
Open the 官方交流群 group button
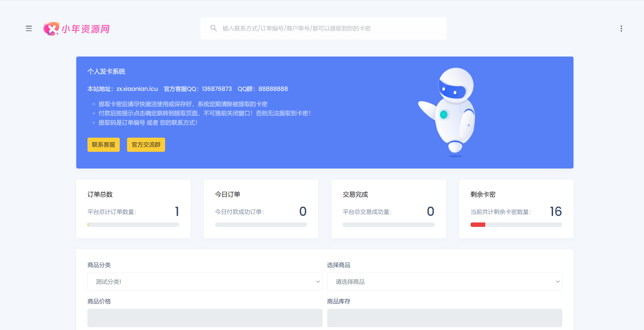(x=146, y=144)
